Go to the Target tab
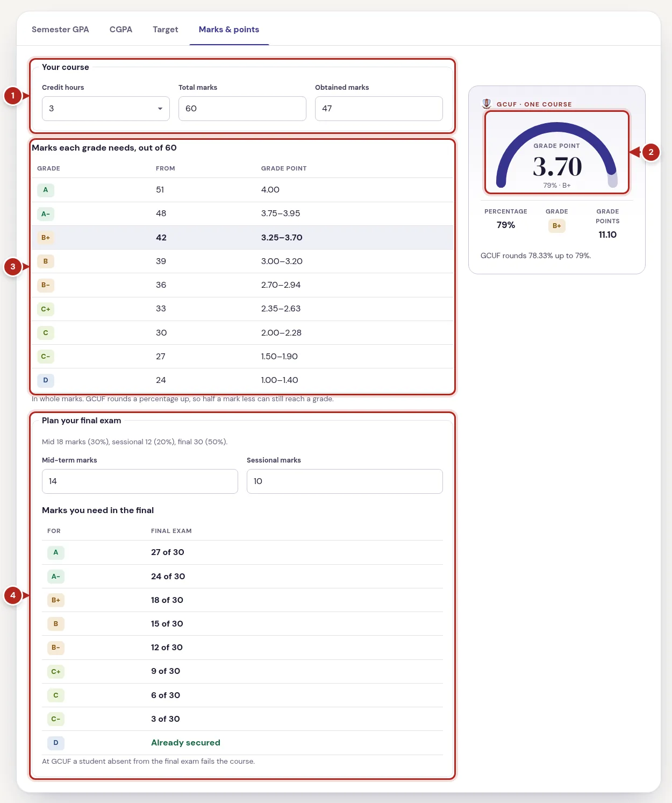The height and width of the screenshot is (803, 672). point(166,30)
